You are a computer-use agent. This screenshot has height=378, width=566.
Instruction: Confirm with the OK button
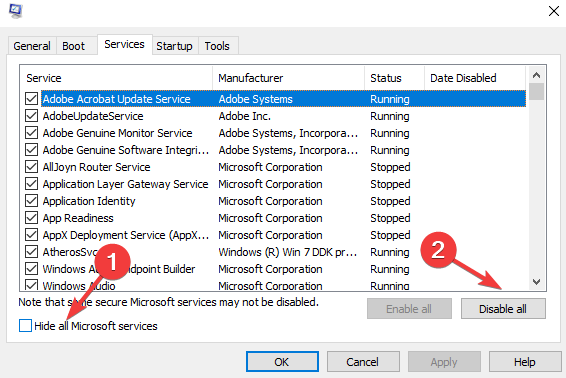coord(282,362)
